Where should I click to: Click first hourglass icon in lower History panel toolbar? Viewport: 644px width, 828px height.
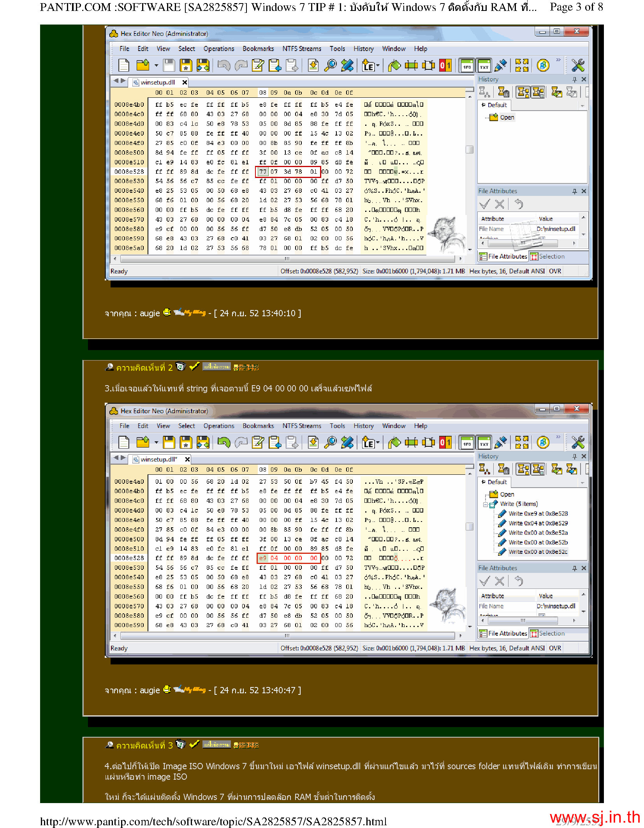484,469
